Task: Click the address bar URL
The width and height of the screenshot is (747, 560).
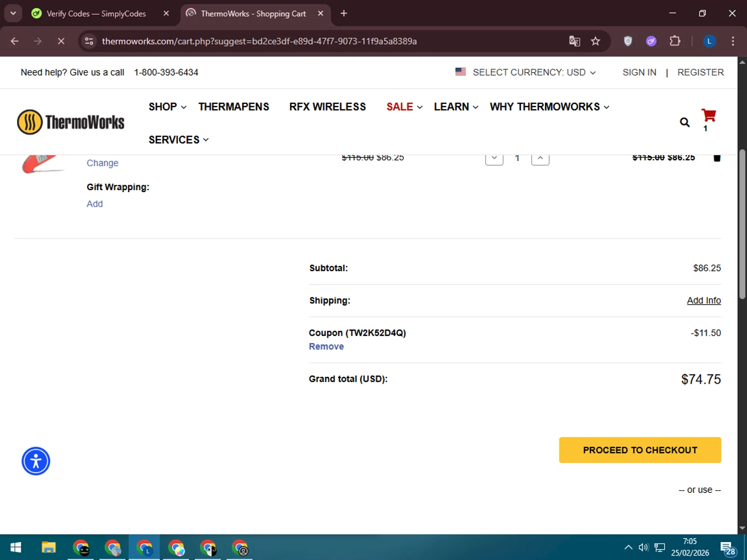Action: (x=259, y=41)
